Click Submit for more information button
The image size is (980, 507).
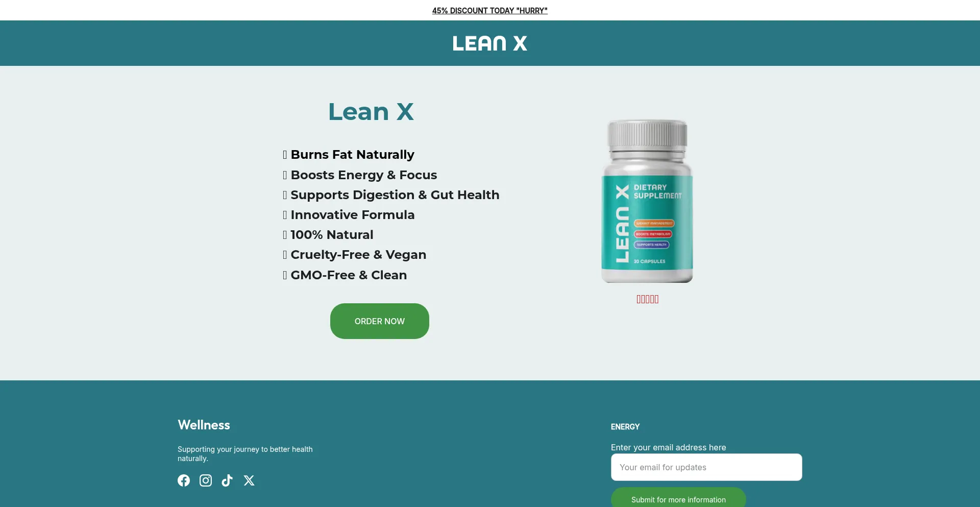click(678, 498)
